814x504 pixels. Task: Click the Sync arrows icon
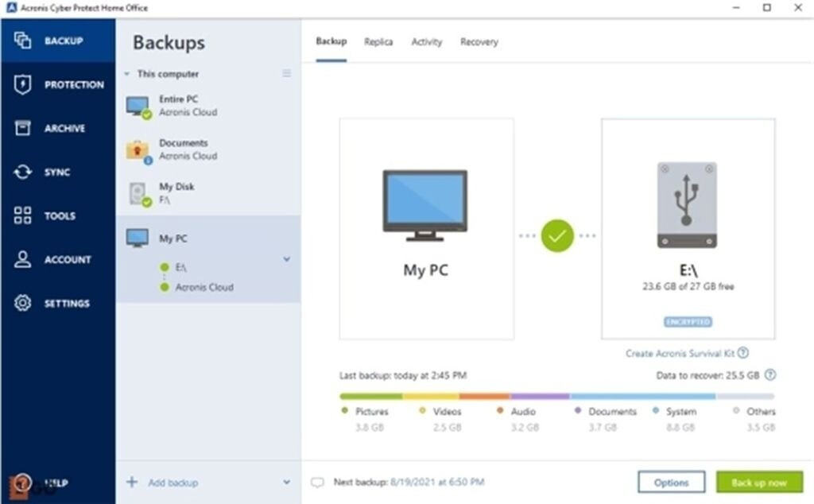click(23, 173)
